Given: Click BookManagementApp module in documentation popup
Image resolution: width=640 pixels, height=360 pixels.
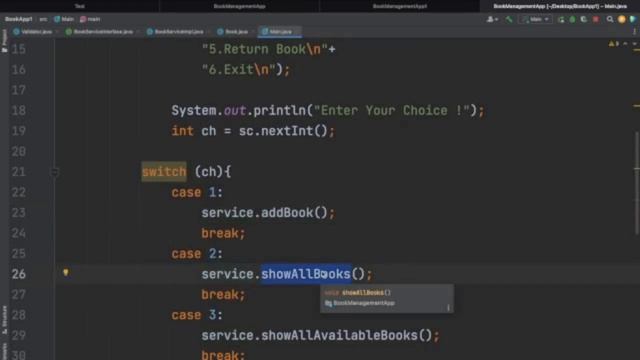Looking at the screenshot, I should pyautogui.click(x=360, y=303).
